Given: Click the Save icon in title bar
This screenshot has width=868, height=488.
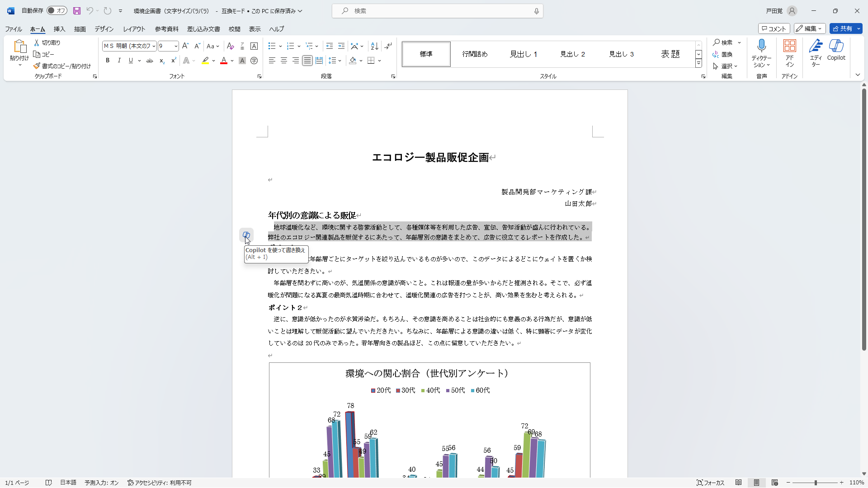Looking at the screenshot, I should [x=77, y=11].
